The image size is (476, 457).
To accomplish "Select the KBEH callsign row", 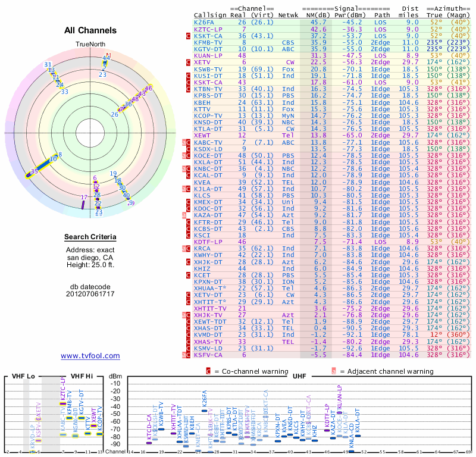I will point(332,102).
